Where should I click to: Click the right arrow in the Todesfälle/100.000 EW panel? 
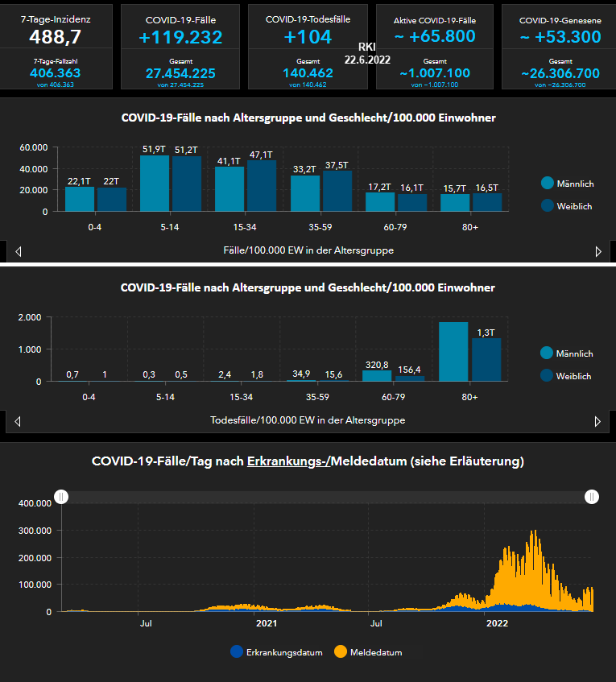597,421
